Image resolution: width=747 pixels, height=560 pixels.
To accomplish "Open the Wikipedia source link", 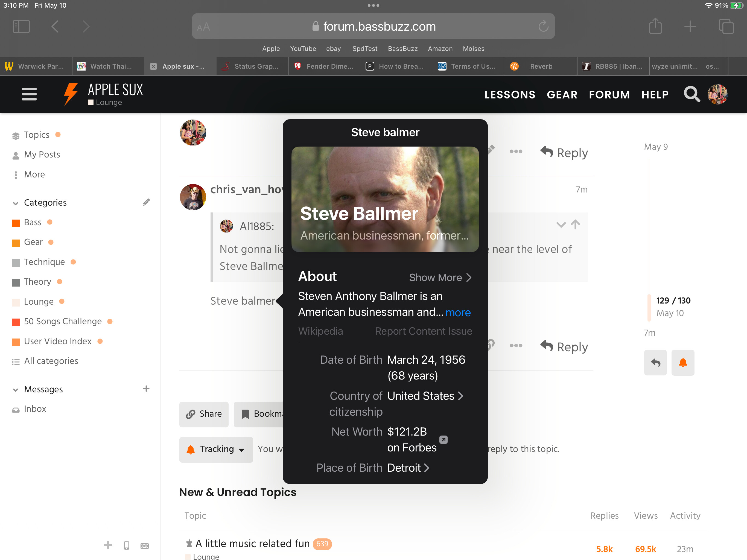I will click(320, 331).
